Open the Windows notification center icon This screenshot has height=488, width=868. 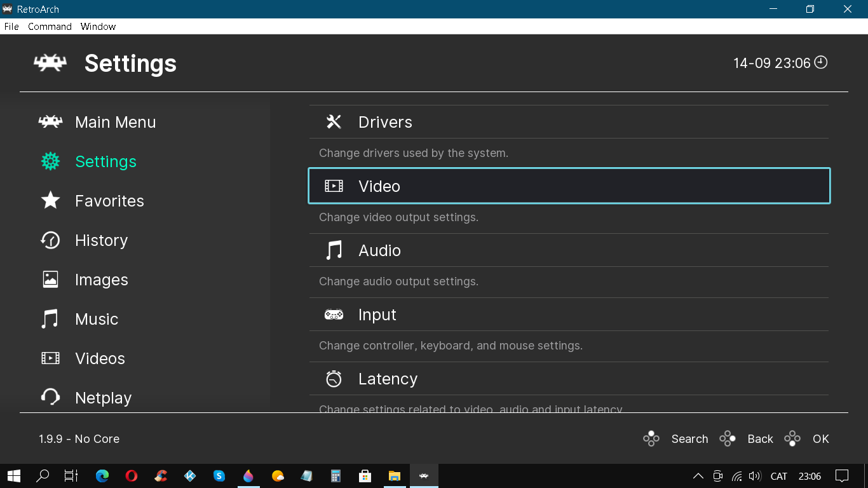842,475
